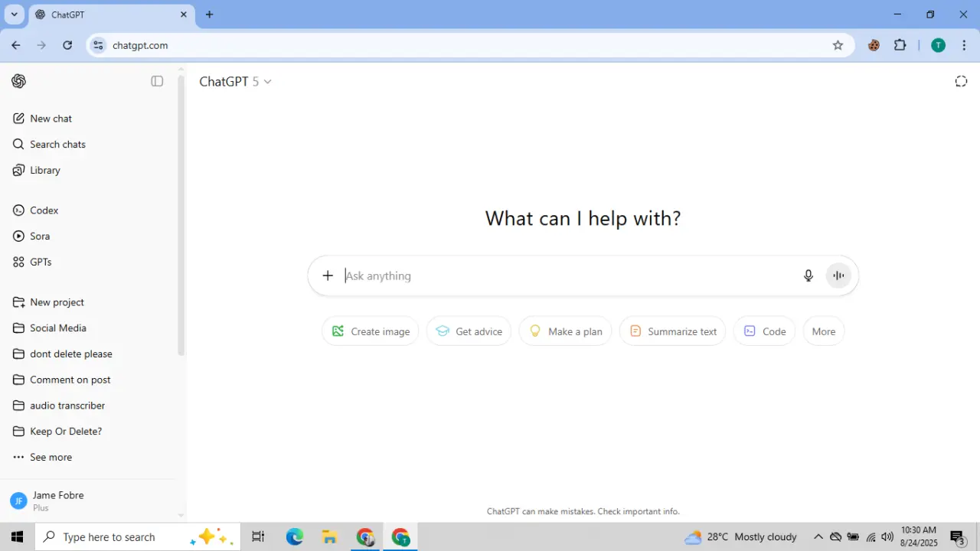This screenshot has height=551, width=980.
Task: Open the weather widget showing 28°C
Action: 740,537
